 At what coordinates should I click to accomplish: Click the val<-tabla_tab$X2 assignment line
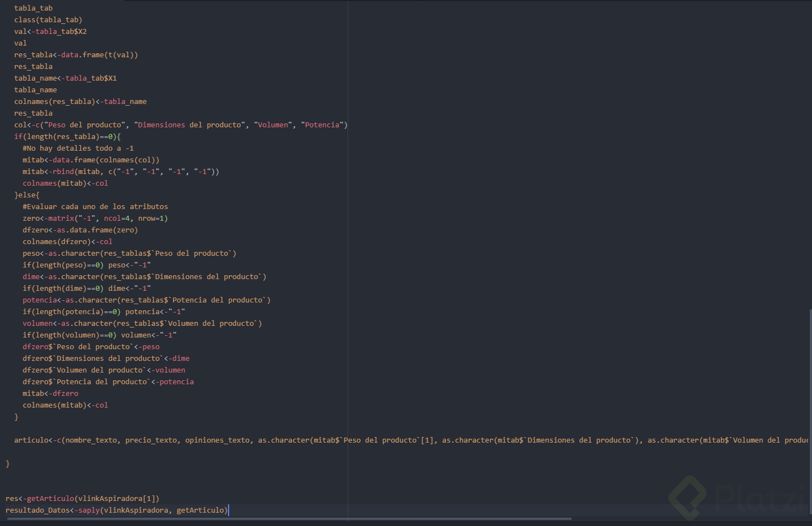click(x=50, y=32)
